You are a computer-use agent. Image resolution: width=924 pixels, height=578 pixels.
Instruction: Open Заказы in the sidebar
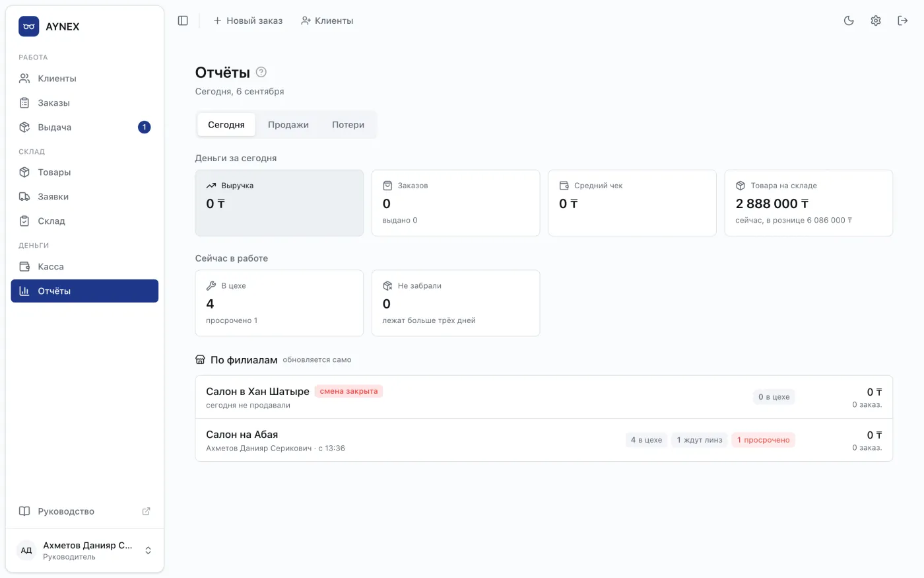[x=84, y=103]
